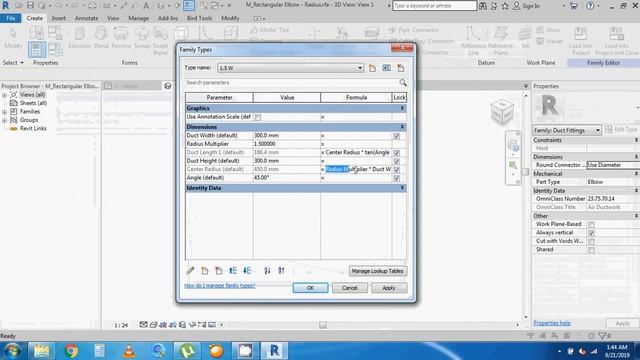Click the Revit application menu logo
Image resolution: width=640 pixels, height=360 pixels.
click(x=6, y=6)
